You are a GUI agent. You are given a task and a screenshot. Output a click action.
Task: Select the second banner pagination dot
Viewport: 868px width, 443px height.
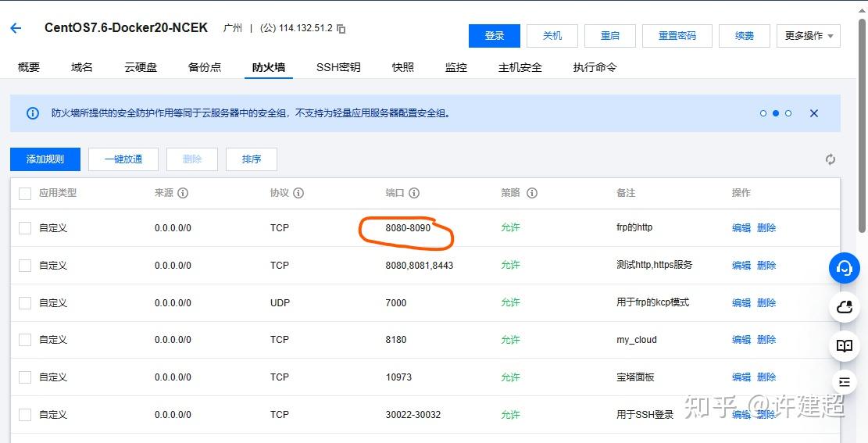(776, 113)
